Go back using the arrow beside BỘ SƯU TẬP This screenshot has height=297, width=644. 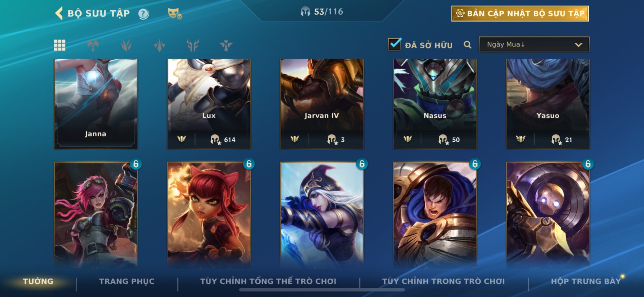click(x=59, y=14)
